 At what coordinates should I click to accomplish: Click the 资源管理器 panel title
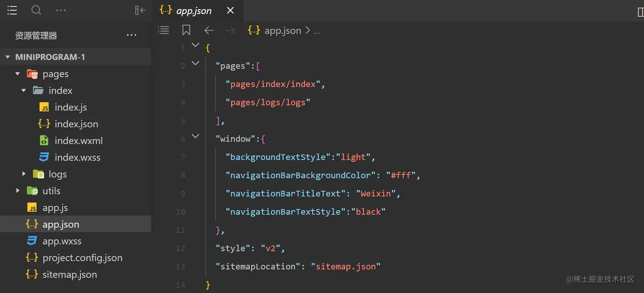pos(36,36)
